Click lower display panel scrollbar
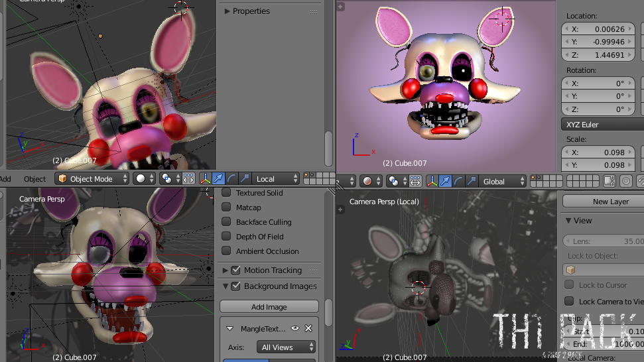 pyautogui.click(x=328, y=312)
